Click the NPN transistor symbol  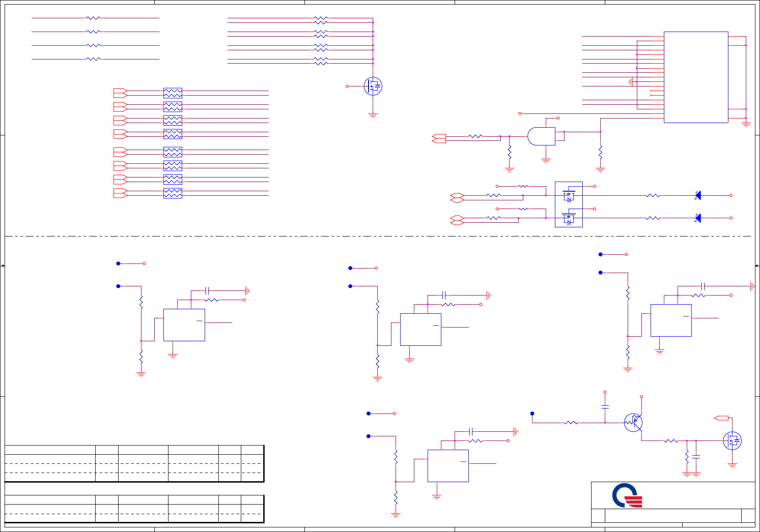tap(633, 422)
